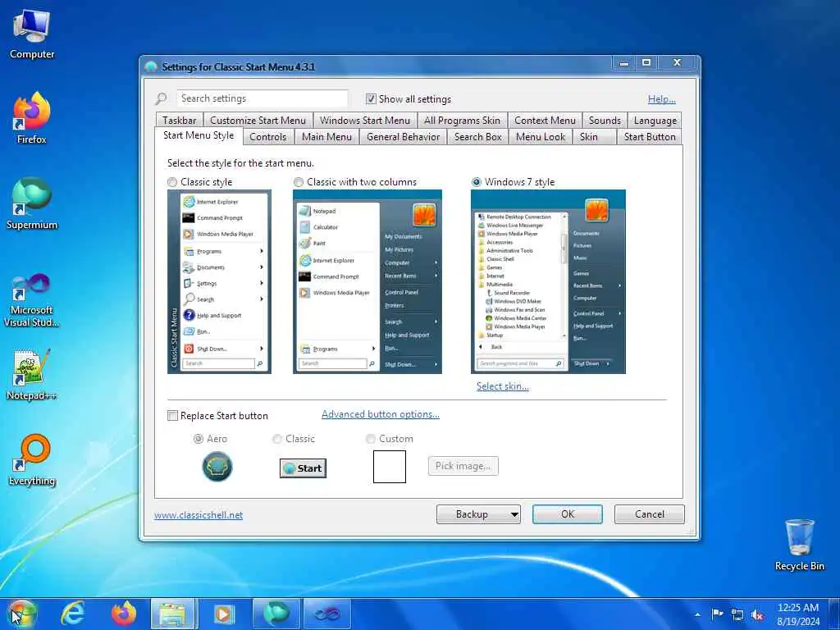Click the Classic two columns preview image
Image resolution: width=840 pixels, height=630 pixels.
(367, 282)
